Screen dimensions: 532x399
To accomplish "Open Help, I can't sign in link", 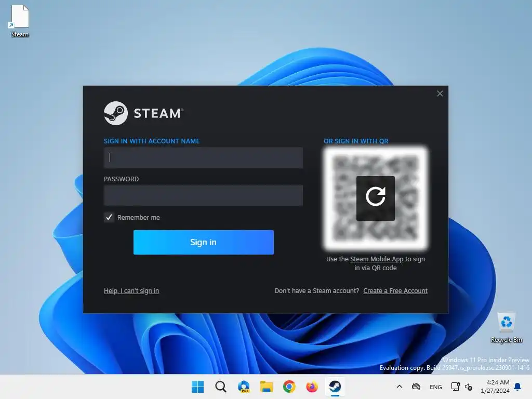I will coord(131,291).
